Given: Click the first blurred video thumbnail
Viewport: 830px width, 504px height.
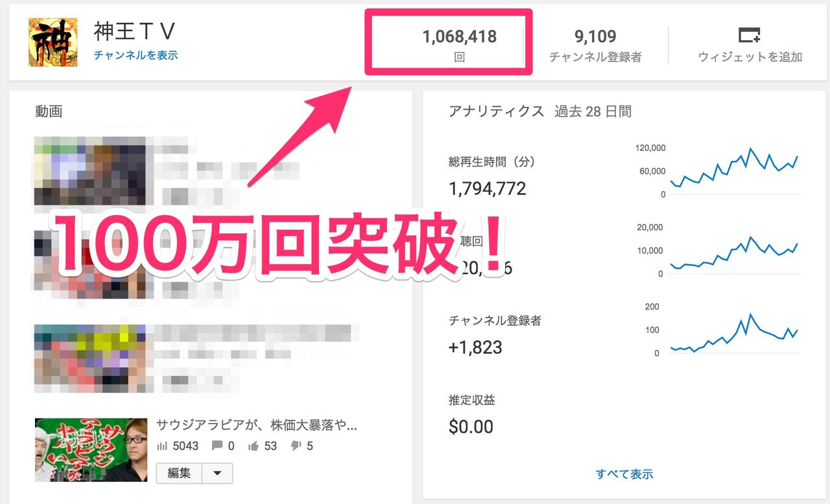Looking at the screenshot, I should [x=90, y=170].
